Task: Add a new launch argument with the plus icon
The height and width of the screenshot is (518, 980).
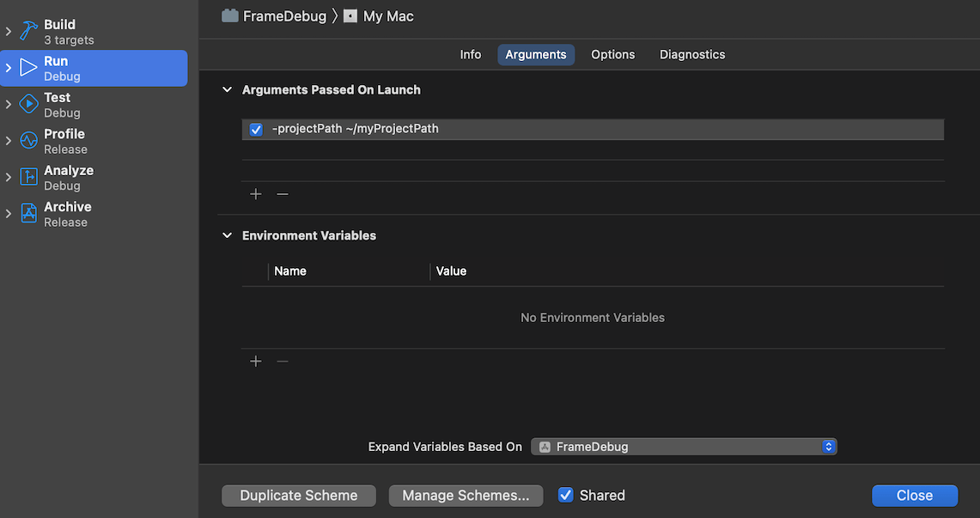Action: point(255,193)
